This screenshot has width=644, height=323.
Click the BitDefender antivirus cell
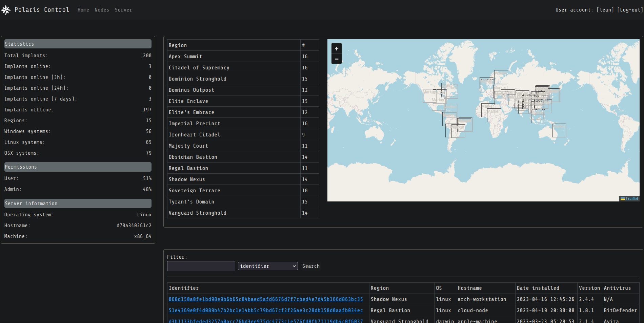[620, 310]
